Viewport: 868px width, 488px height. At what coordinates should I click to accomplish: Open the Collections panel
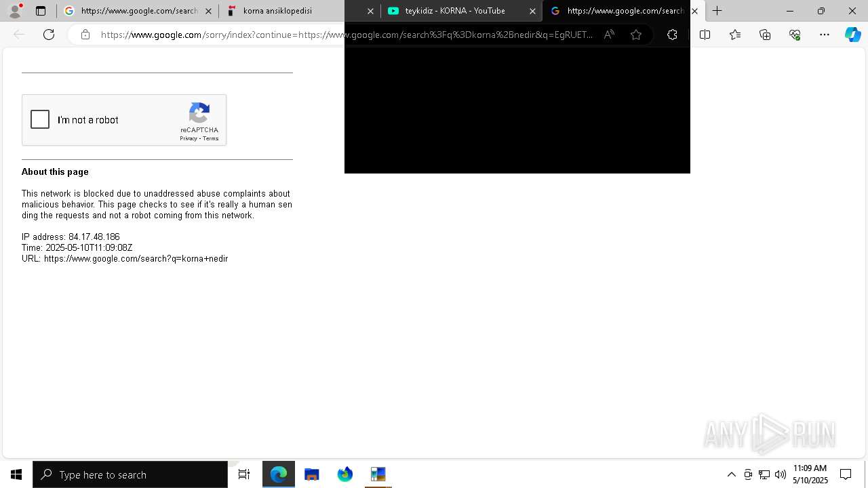point(765,35)
